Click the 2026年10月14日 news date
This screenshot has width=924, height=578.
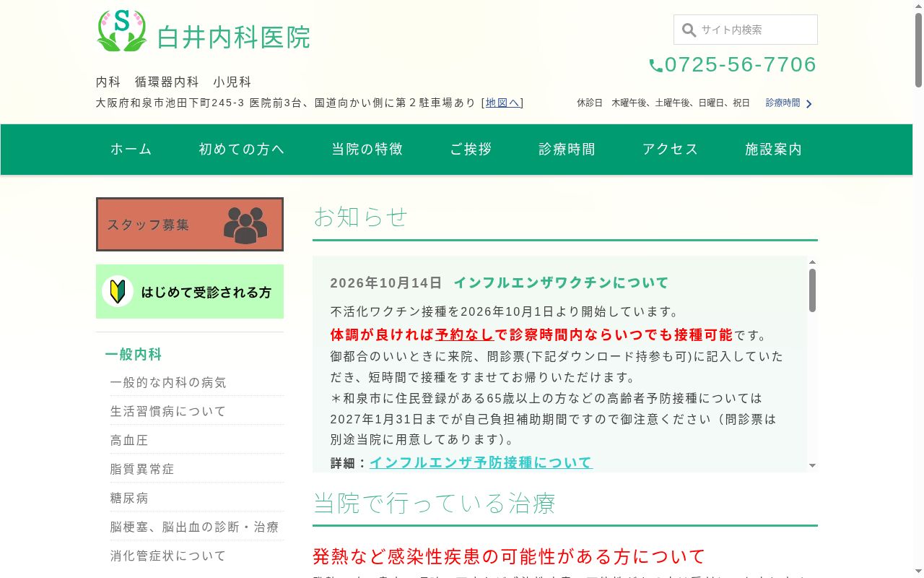(386, 282)
